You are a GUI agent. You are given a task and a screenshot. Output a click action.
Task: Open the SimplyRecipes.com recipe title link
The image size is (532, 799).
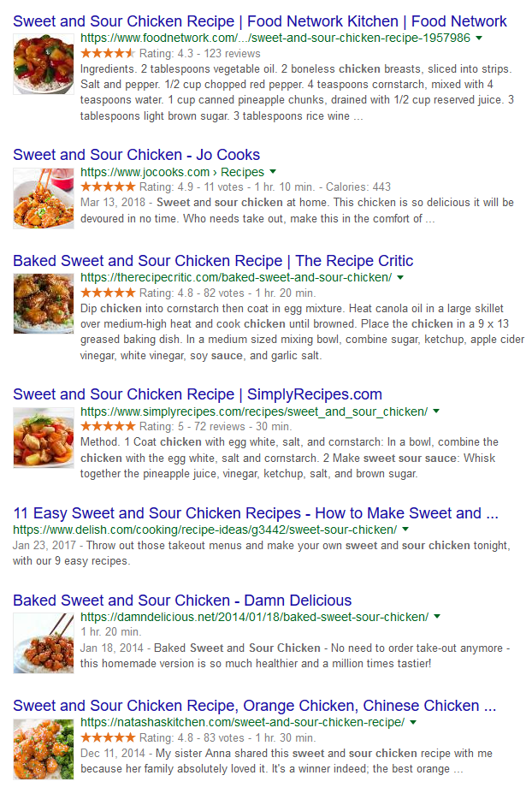tap(198, 394)
